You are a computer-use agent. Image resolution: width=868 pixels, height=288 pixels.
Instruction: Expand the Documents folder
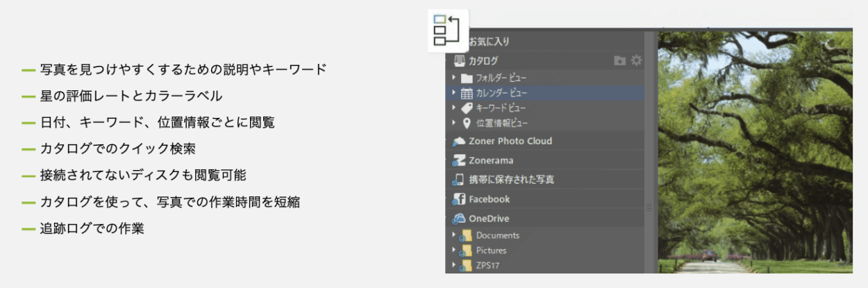point(454,235)
